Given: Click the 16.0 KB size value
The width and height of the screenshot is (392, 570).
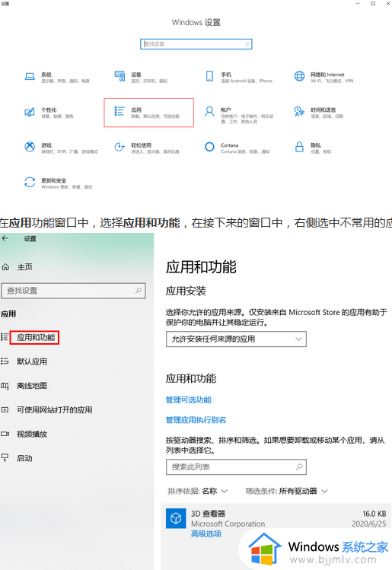Looking at the screenshot, I should (x=374, y=514).
